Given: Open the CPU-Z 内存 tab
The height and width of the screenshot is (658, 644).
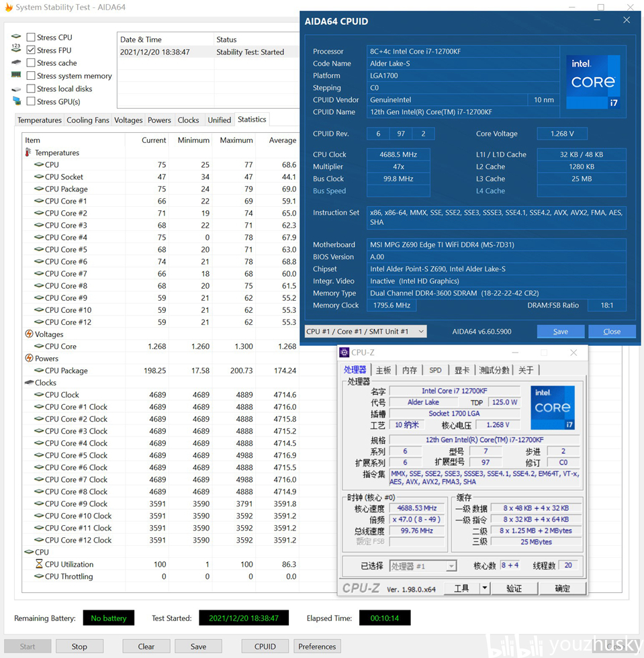Looking at the screenshot, I should click(410, 370).
